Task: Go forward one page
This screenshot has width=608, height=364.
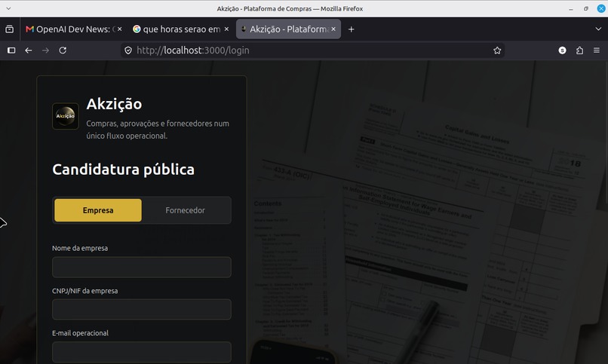Action: tap(45, 50)
